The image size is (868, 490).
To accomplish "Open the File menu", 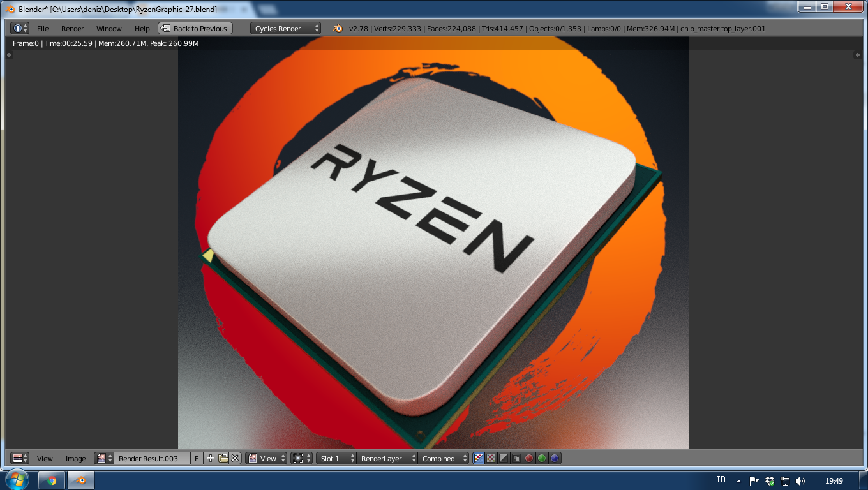I will 43,29.
